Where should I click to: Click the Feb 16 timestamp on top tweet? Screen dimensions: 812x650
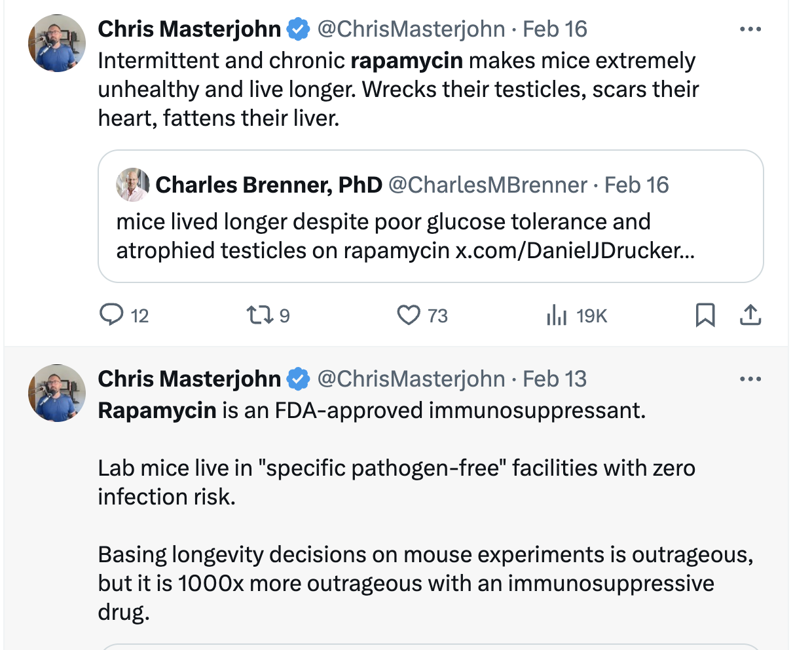(x=555, y=29)
